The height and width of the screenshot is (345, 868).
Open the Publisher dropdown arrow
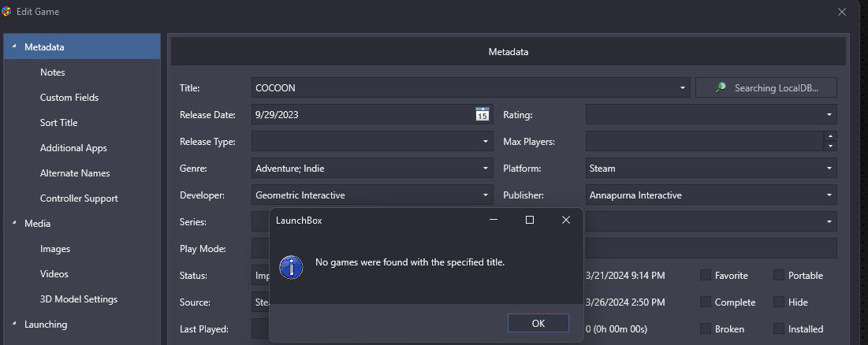coord(829,195)
